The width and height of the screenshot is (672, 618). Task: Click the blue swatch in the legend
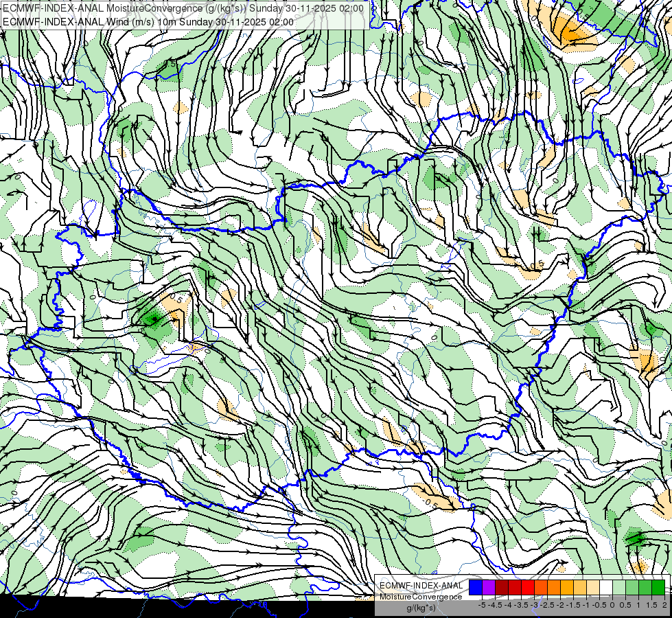click(x=476, y=588)
